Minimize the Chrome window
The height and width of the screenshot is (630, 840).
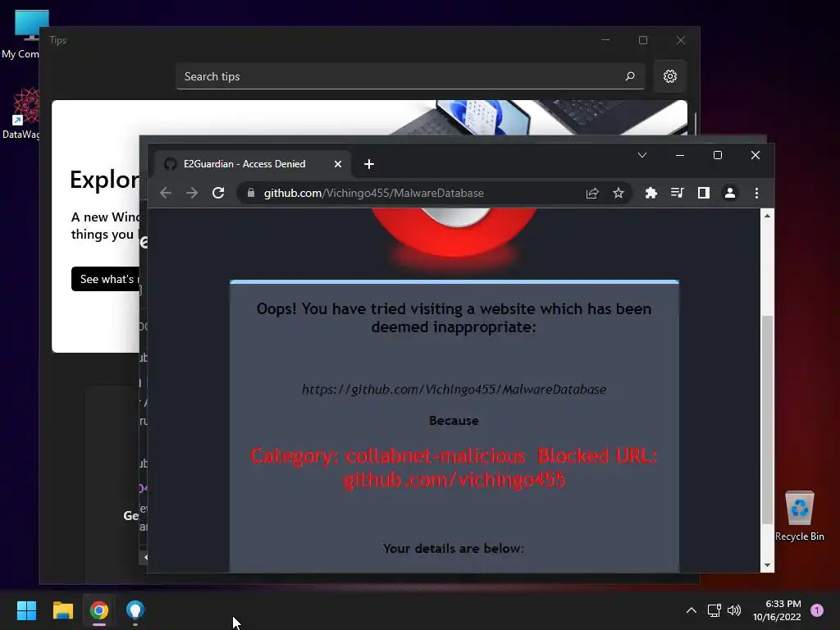680,155
